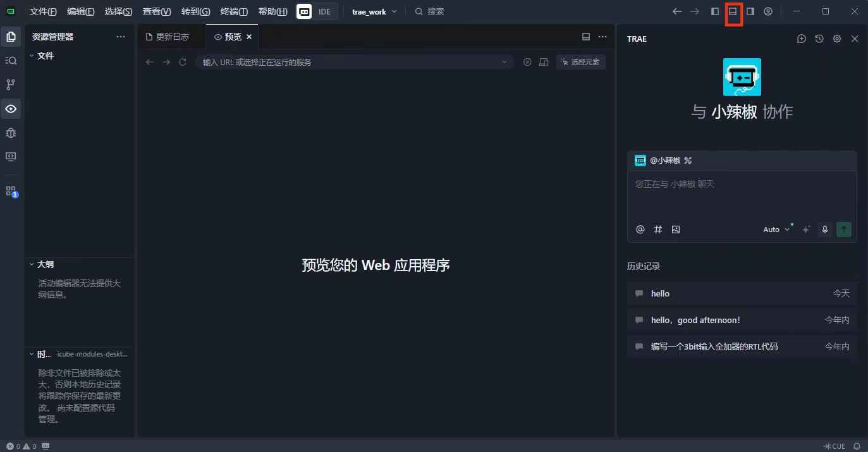This screenshot has height=452, width=868.
Task: Click the sparkle prompt-enhance icon
Action: tap(806, 229)
